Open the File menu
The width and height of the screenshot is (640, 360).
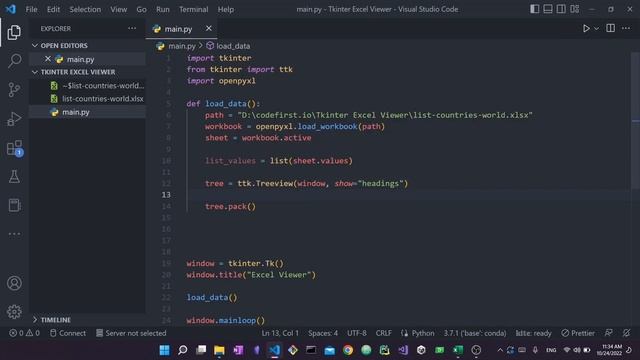point(31,9)
